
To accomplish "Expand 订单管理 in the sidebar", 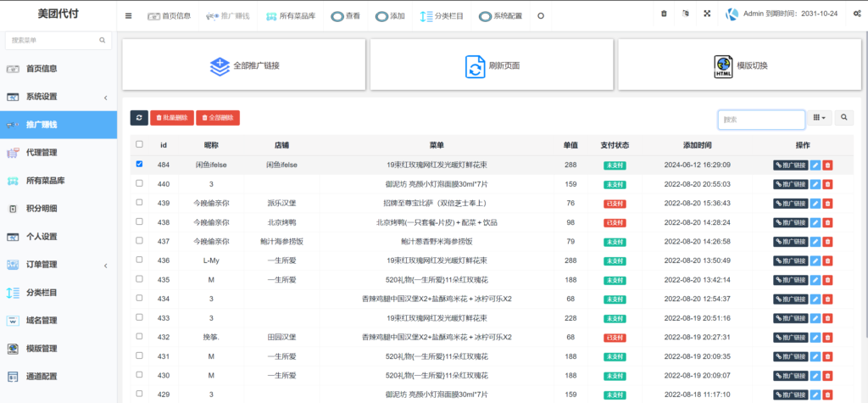I will pos(58,265).
